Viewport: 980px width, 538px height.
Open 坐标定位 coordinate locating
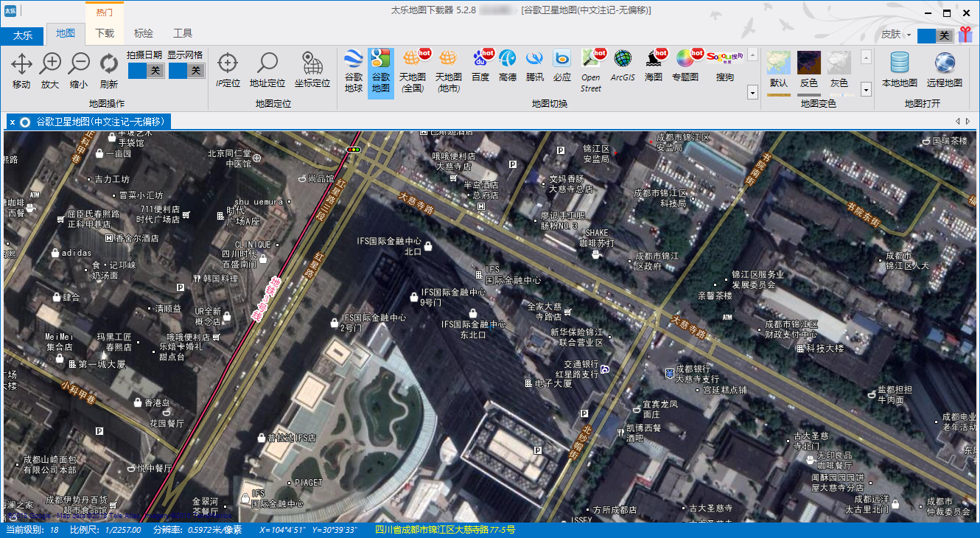pyautogui.click(x=312, y=71)
